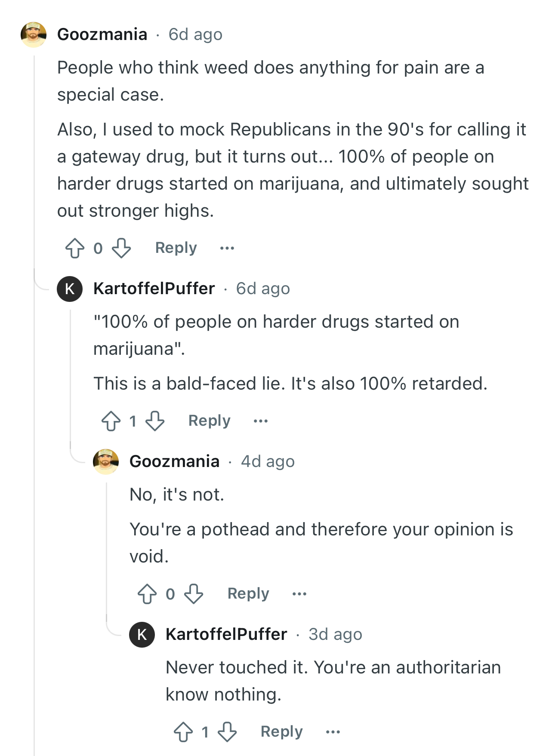This screenshot has height=756, width=555.
Task: Upvote Goozmania's pothead comment
Action: point(147,594)
